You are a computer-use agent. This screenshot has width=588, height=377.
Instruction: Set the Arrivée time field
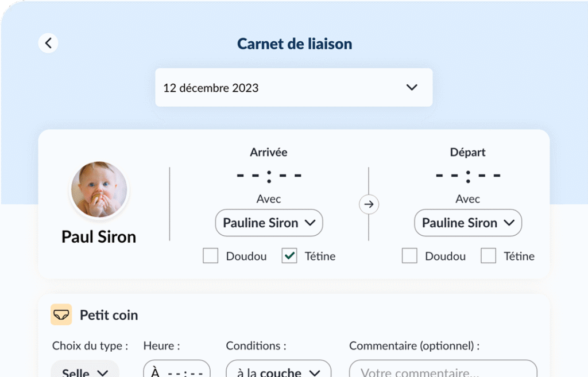269,176
